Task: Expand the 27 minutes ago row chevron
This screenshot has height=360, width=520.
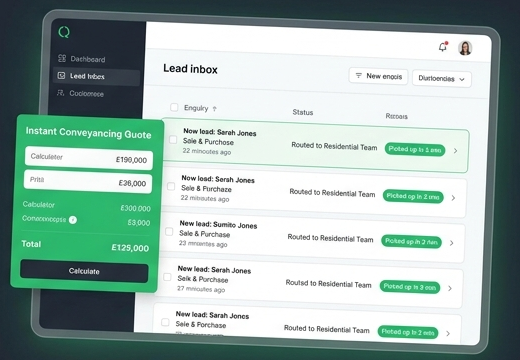Action: [x=450, y=288]
